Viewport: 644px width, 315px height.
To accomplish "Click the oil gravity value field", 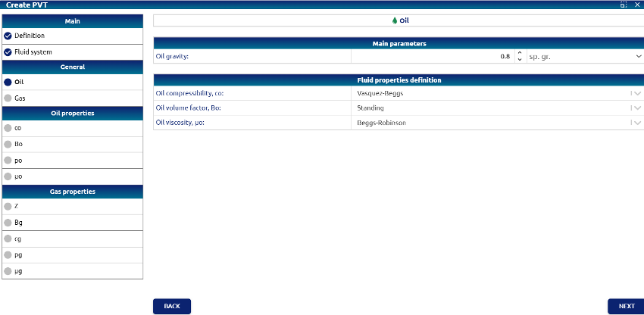I will pyautogui.click(x=432, y=56).
